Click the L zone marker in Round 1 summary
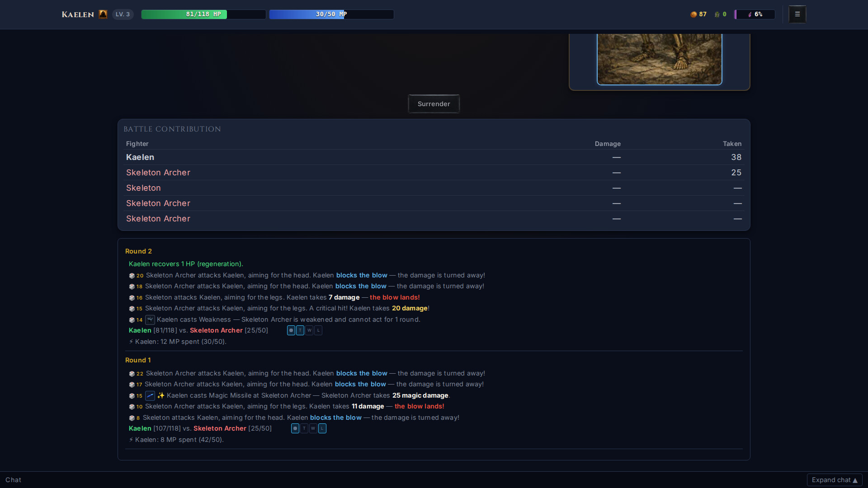This screenshot has height=488, width=868. tap(322, 428)
